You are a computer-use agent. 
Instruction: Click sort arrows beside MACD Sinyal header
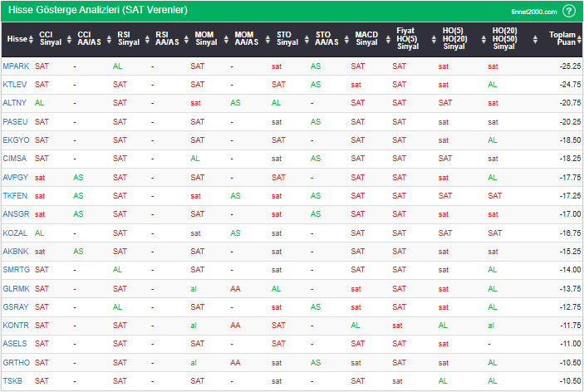pos(383,39)
